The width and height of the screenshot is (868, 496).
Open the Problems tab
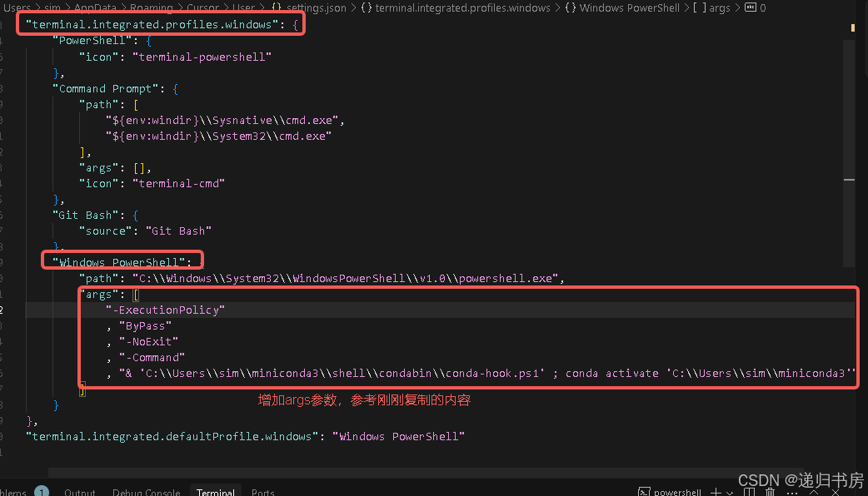tap(12, 492)
